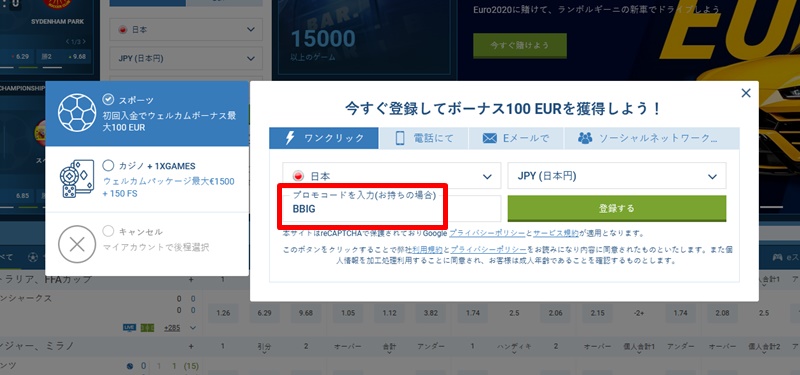
Task: Open background JPY (日本円) dropdown behind the popup
Action: click(x=186, y=59)
